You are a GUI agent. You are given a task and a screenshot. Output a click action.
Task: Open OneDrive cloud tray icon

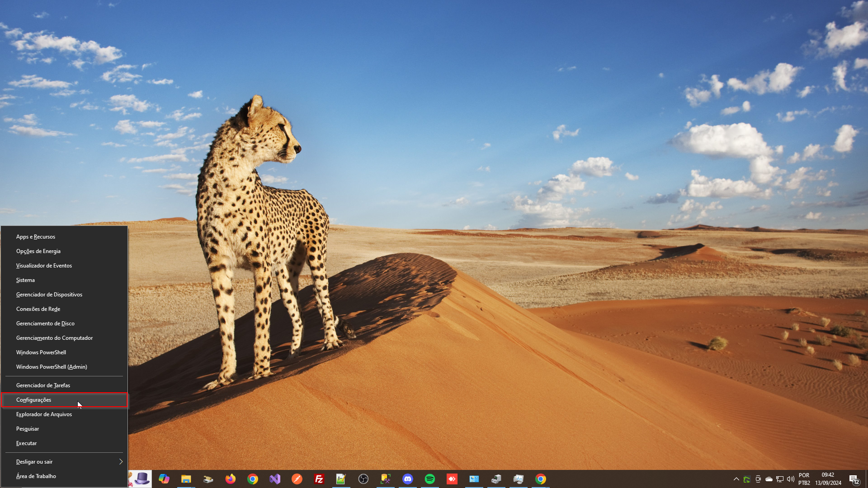(769, 479)
